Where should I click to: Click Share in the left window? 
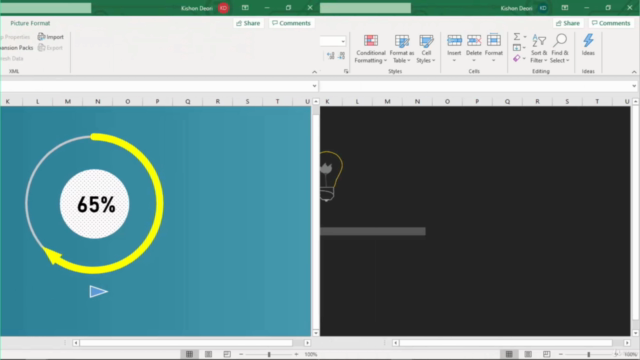pos(248,23)
